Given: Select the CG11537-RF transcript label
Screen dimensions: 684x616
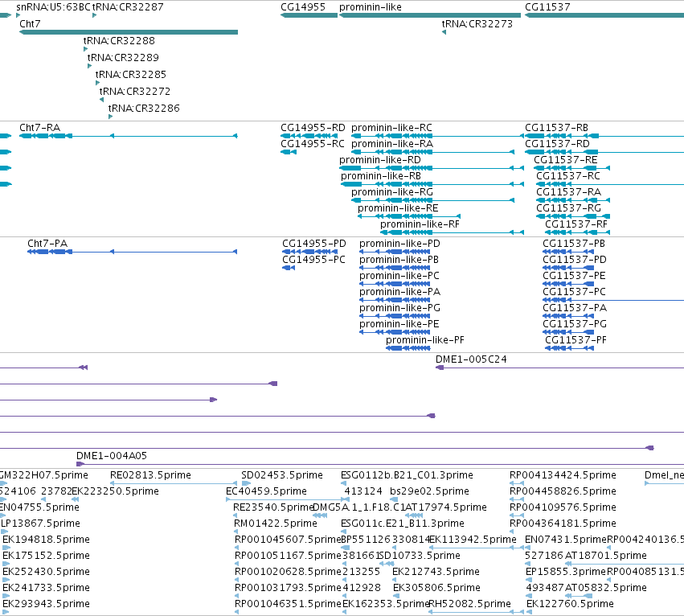Looking at the screenshot, I should point(576,224).
